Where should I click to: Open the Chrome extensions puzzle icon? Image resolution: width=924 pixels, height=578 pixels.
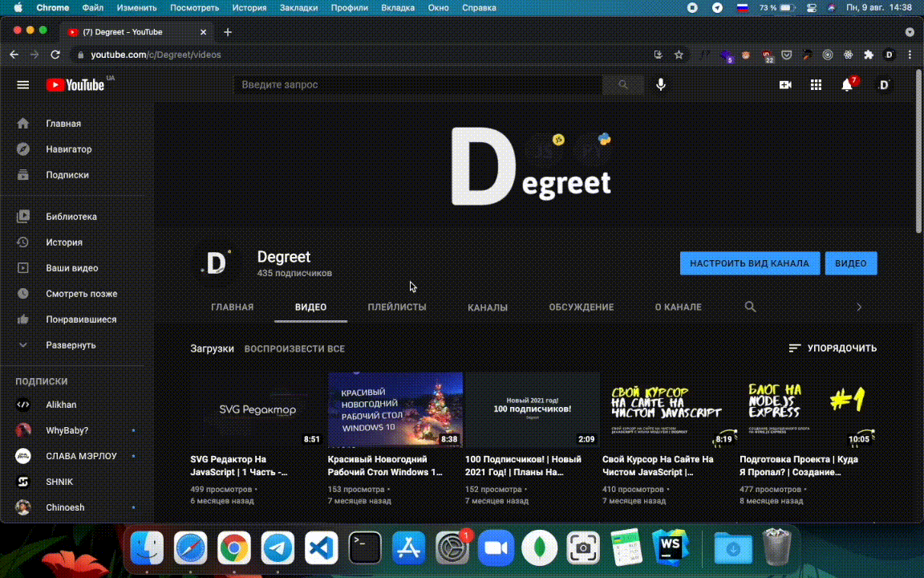point(869,55)
